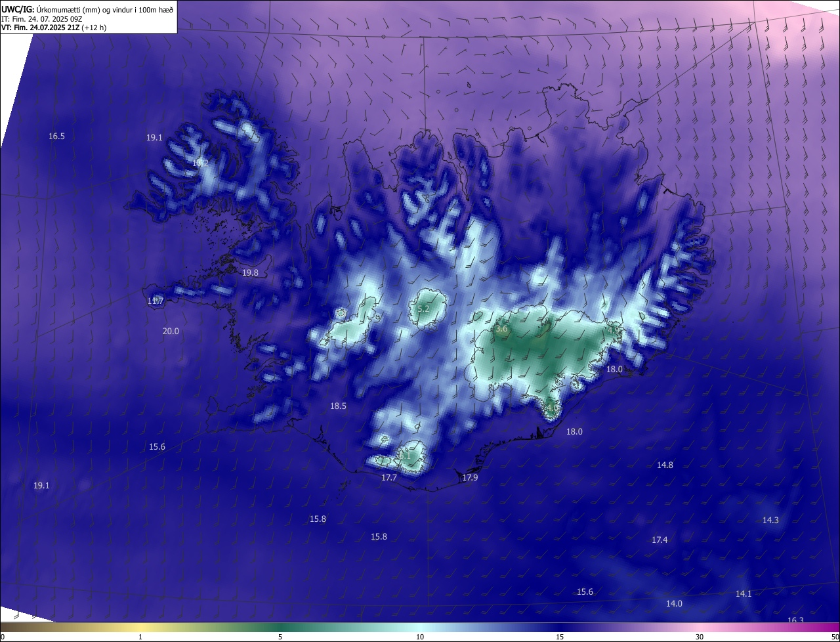Select the 30 tick on the color scale
This screenshot has height=642, width=840.
point(700,637)
